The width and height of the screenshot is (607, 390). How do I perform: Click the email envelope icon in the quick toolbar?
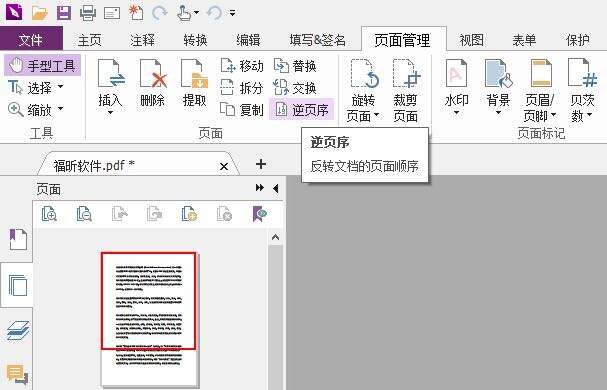click(112, 14)
